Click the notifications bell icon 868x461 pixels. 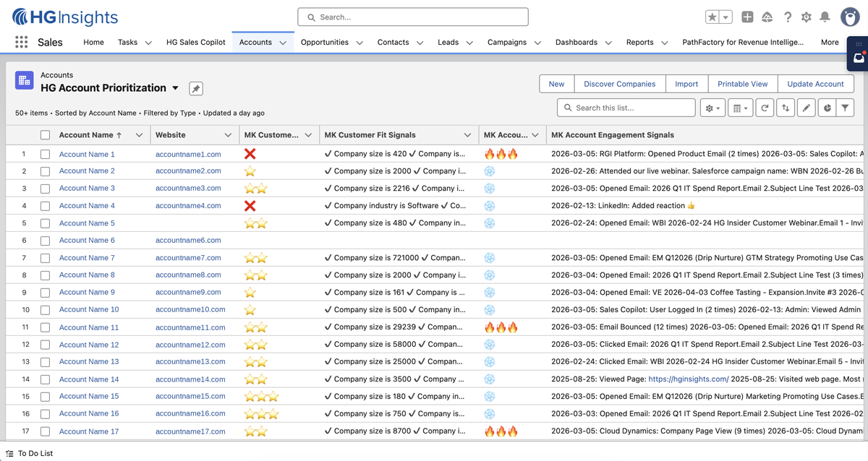click(x=825, y=17)
